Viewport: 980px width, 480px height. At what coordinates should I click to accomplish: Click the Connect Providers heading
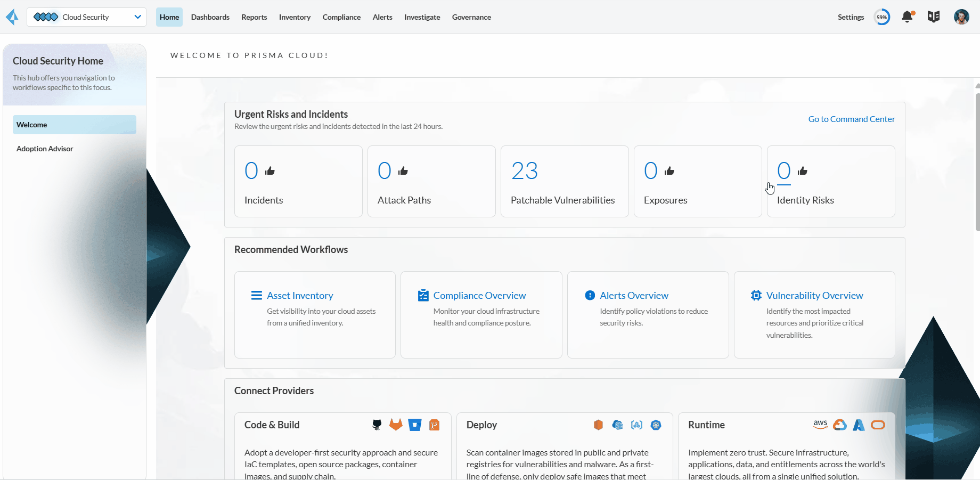tap(274, 391)
